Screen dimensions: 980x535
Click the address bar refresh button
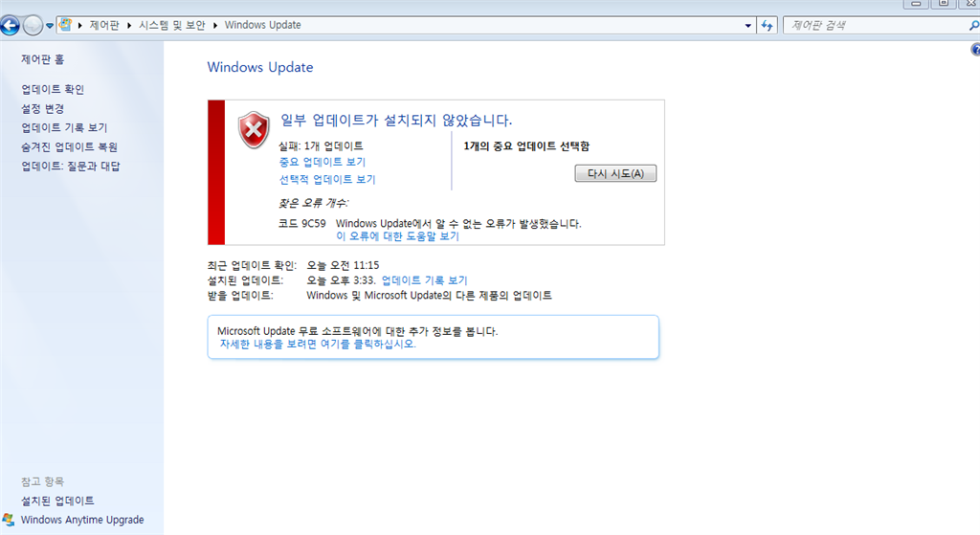768,26
